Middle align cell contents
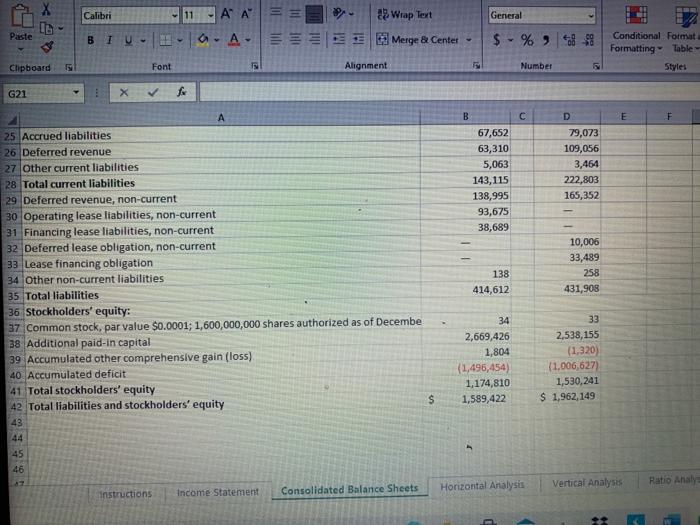The image size is (700, 525). tap(295, 13)
